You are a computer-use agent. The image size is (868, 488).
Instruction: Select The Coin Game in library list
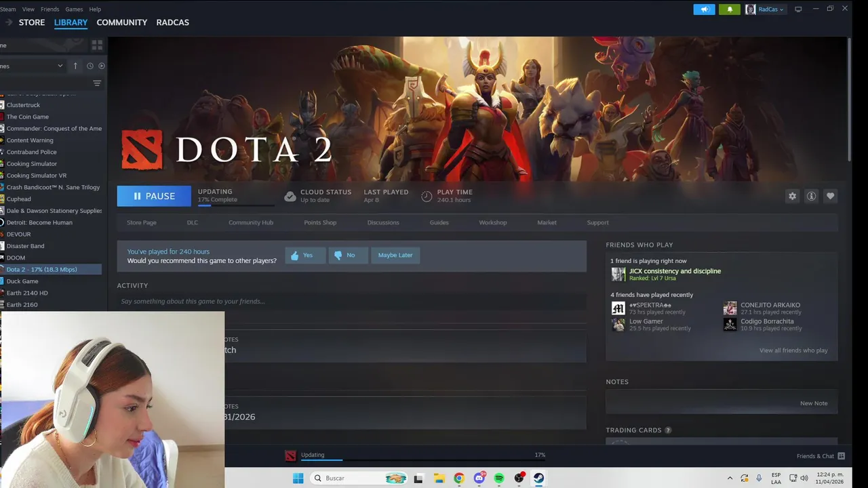pos(27,117)
